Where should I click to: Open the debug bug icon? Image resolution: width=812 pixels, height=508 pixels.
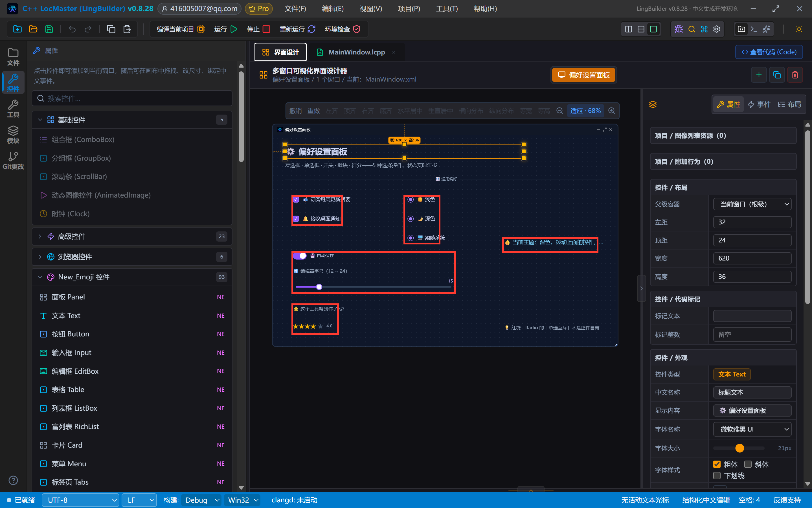(x=679, y=29)
